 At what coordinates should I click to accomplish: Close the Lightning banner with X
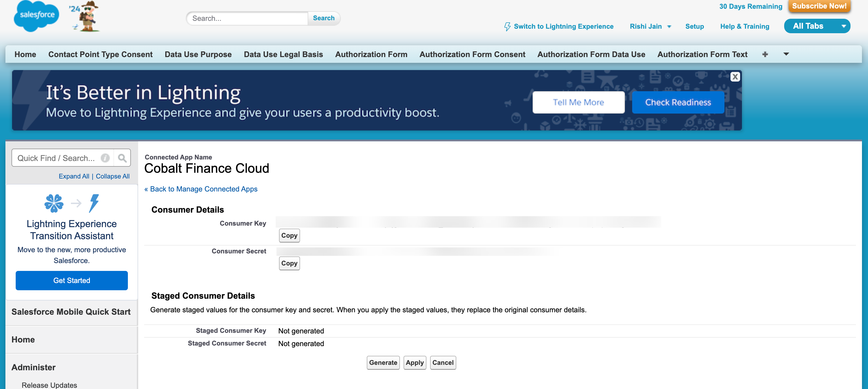click(735, 77)
